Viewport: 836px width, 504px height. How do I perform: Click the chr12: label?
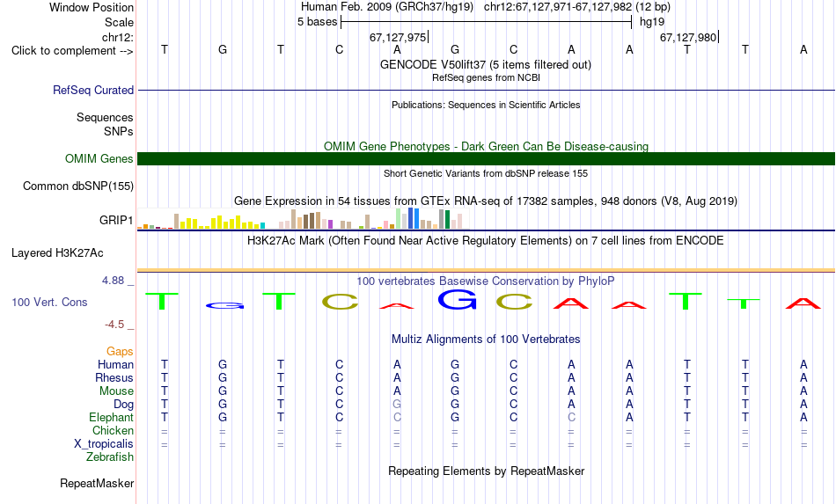(118, 37)
